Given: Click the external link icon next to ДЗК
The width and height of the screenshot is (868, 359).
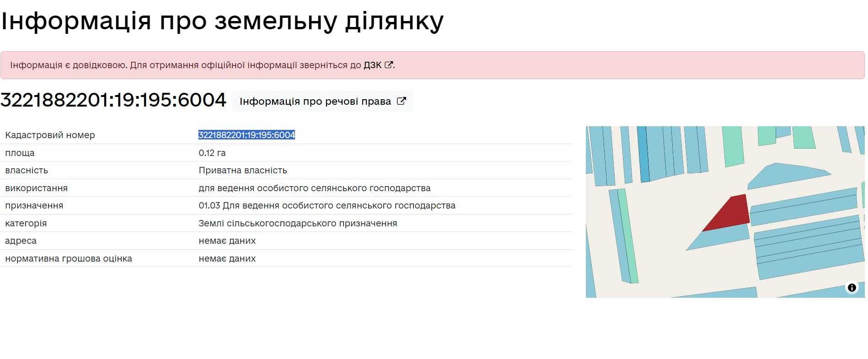Looking at the screenshot, I should 389,65.
